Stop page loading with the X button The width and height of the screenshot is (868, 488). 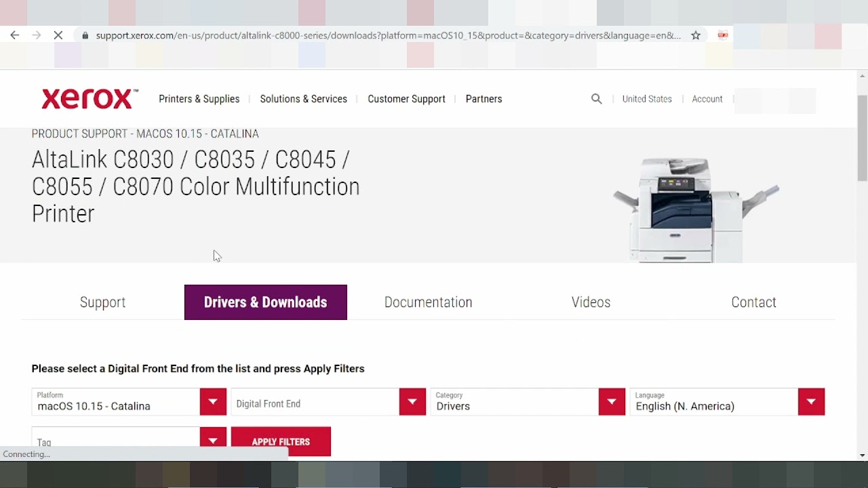click(x=58, y=35)
